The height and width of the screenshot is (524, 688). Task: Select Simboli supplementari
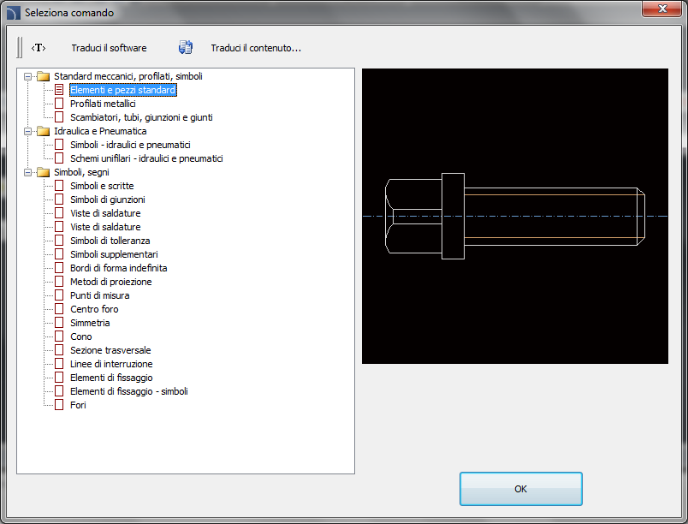pyautogui.click(x=114, y=254)
